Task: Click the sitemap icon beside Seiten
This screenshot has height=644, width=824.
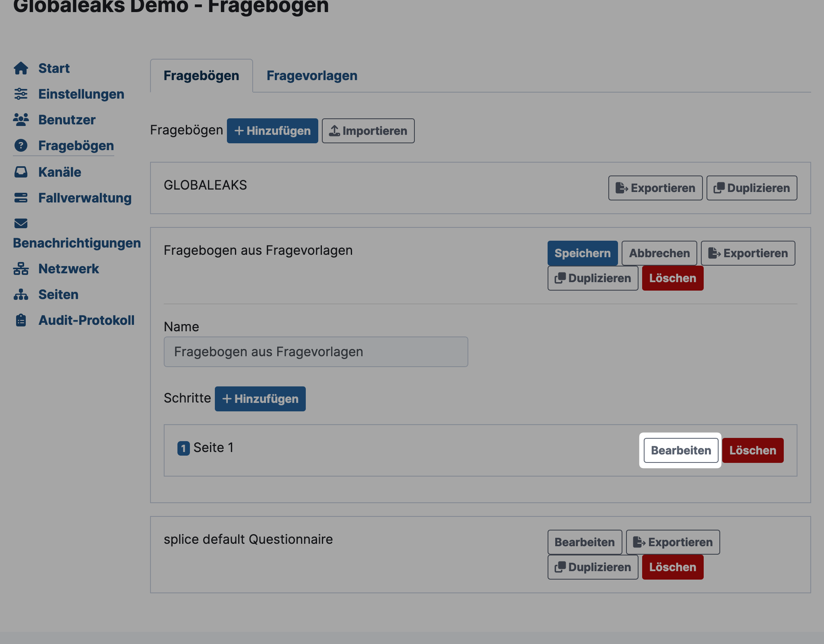Action: (x=21, y=295)
